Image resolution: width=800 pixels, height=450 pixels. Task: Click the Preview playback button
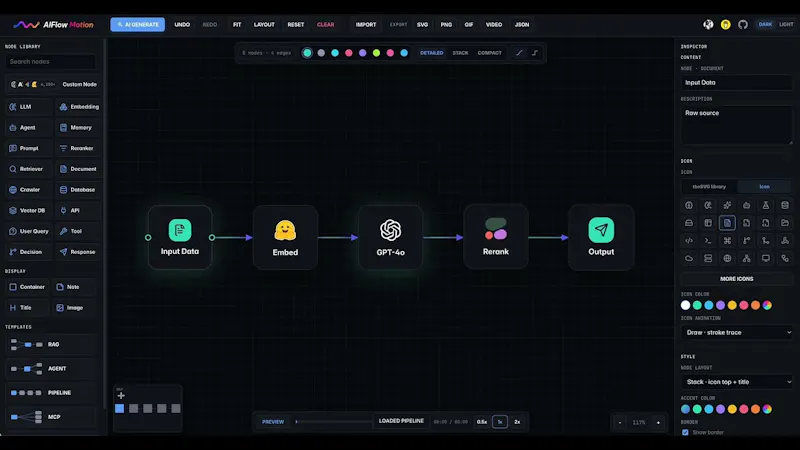coord(273,422)
